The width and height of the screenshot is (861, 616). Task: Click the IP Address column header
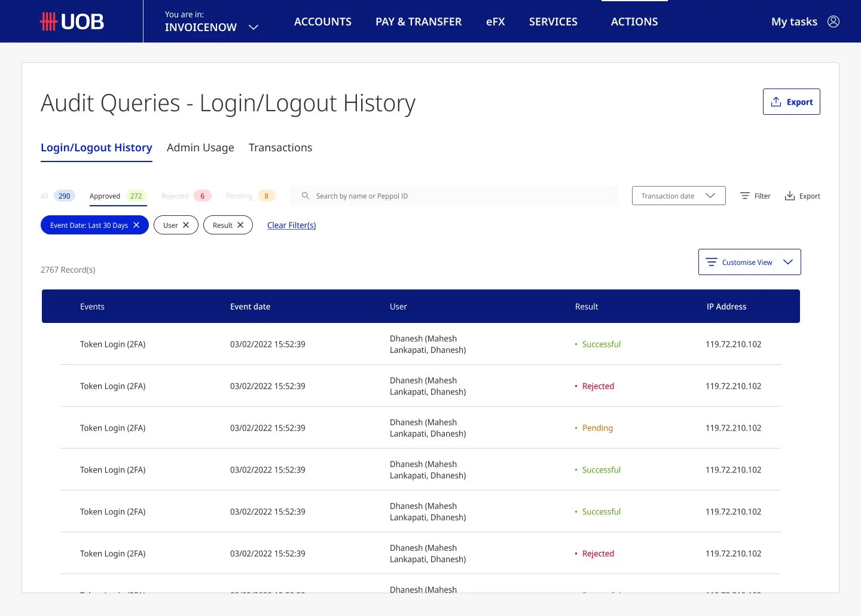[726, 306]
